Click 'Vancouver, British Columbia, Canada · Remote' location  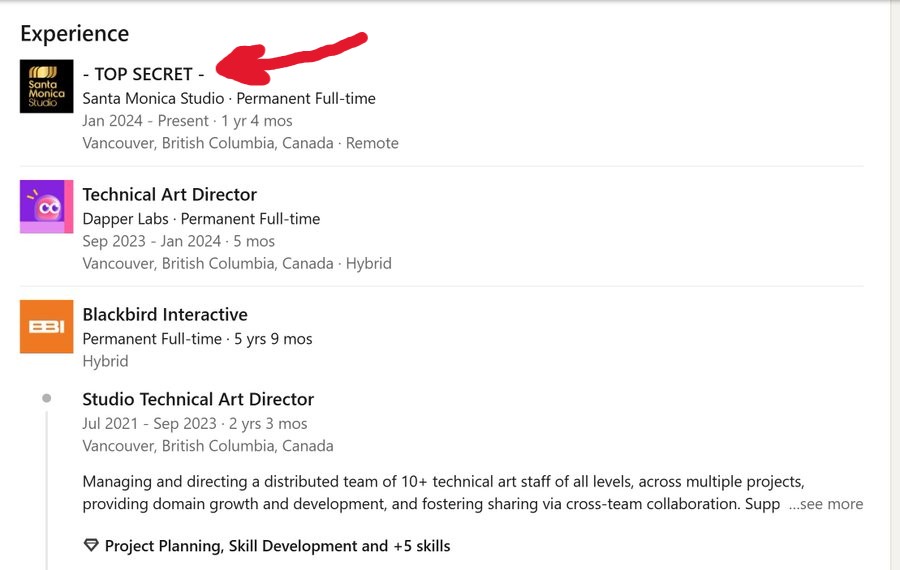[240, 143]
